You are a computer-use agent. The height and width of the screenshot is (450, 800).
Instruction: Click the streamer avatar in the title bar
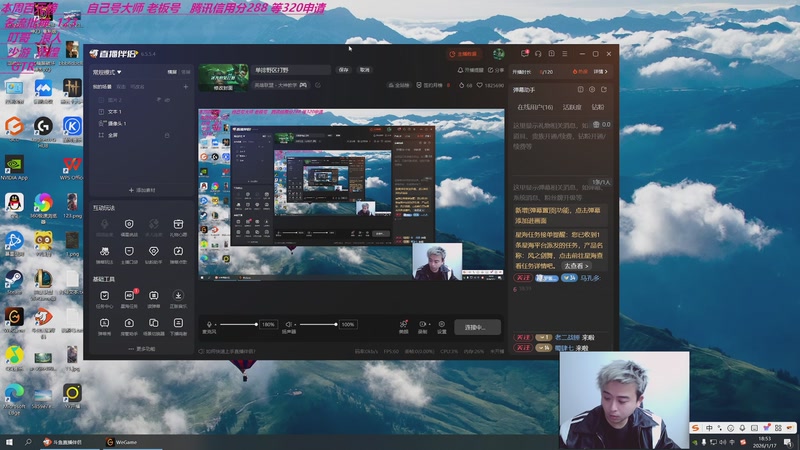(x=498, y=54)
